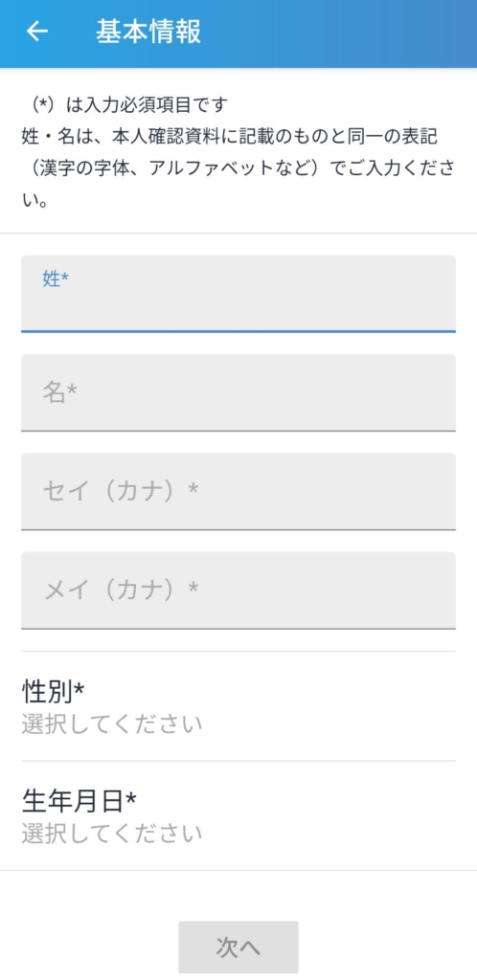Click the blue gradient header bar
Image resolution: width=477 pixels, height=980 pixels.
238,33
